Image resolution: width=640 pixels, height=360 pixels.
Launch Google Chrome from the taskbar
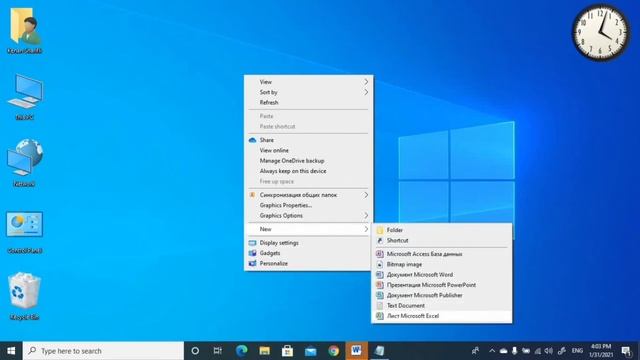(333, 351)
